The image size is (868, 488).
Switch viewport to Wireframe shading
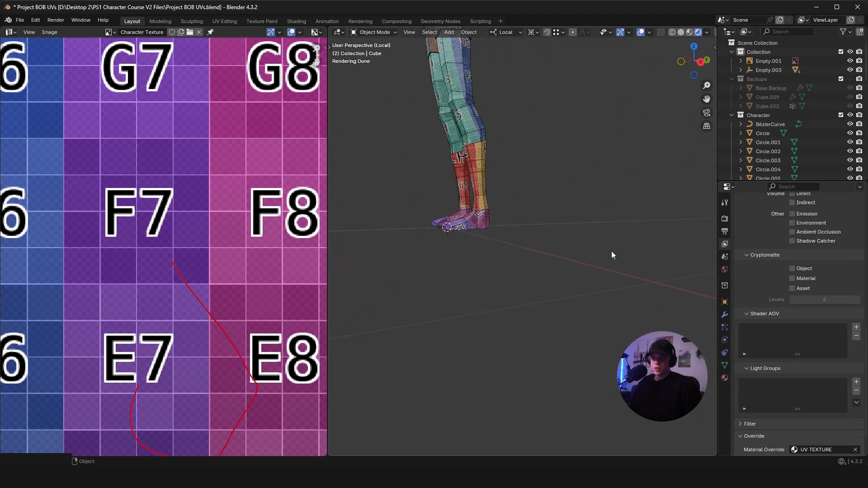[672, 32]
